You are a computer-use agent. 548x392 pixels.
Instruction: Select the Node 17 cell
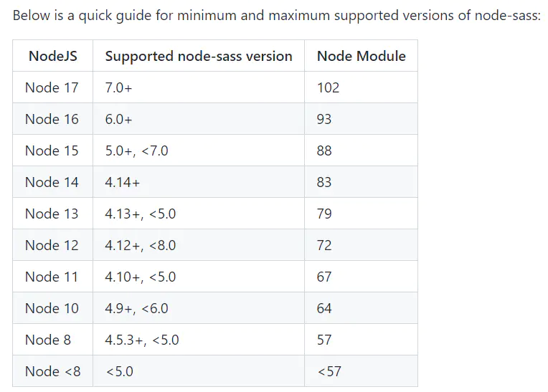52,87
